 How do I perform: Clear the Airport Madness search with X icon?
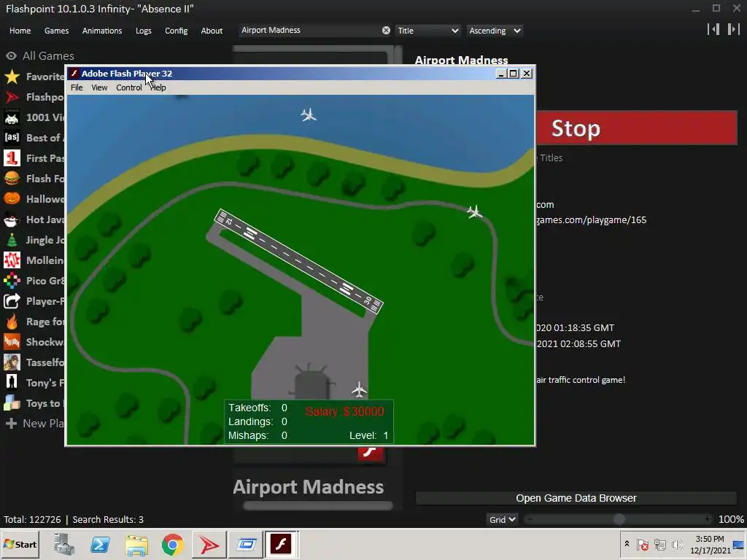click(386, 31)
